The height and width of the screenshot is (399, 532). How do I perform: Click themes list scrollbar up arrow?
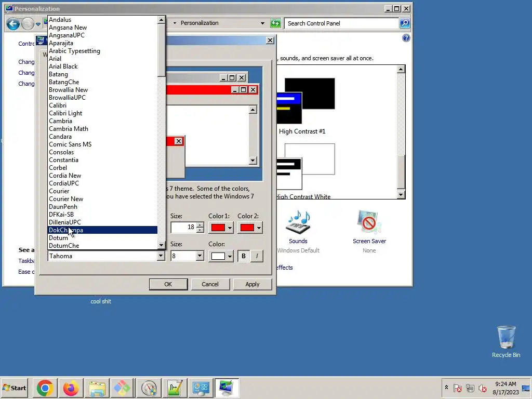[x=401, y=69]
